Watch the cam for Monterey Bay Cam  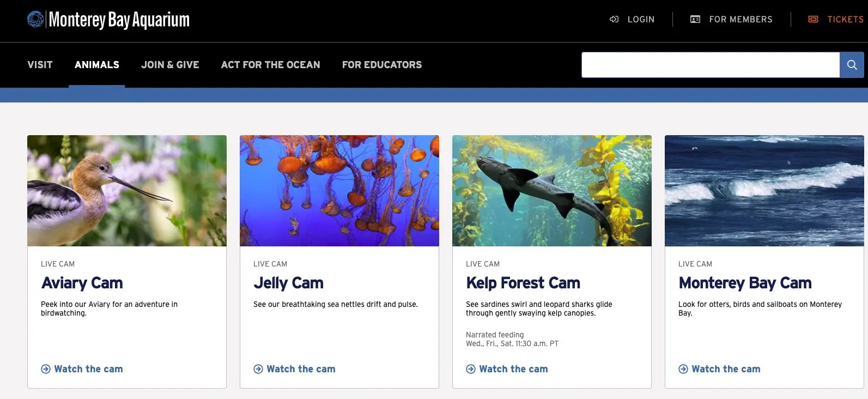(x=726, y=369)
